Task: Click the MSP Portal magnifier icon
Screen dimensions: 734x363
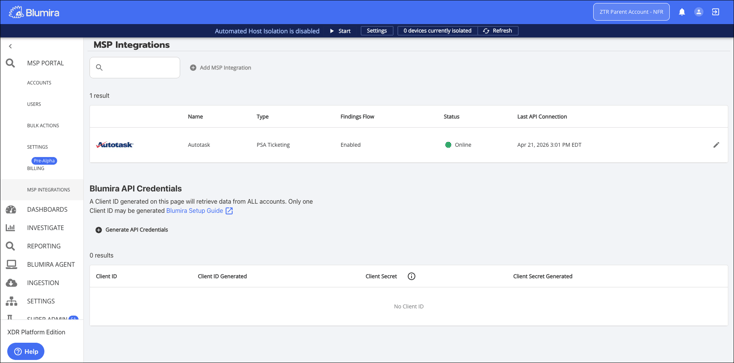Action: click(10, 63)
